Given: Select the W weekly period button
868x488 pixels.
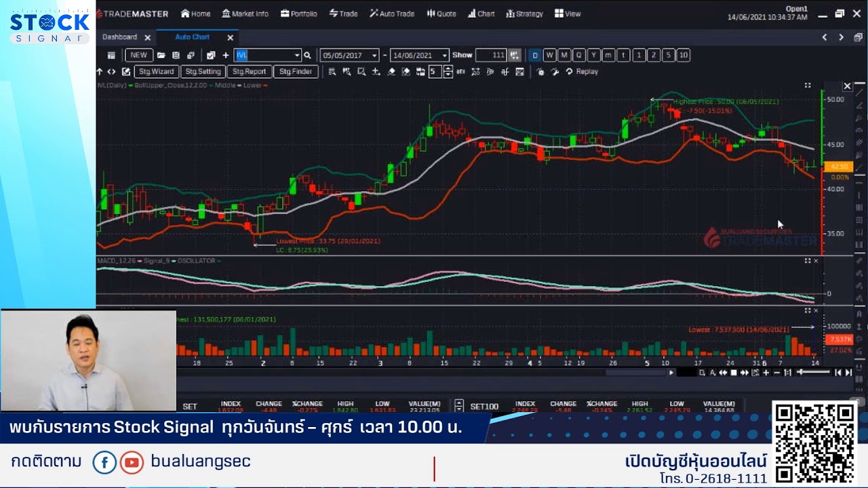Looking at the screenshot, I should [x=549, y=56].
